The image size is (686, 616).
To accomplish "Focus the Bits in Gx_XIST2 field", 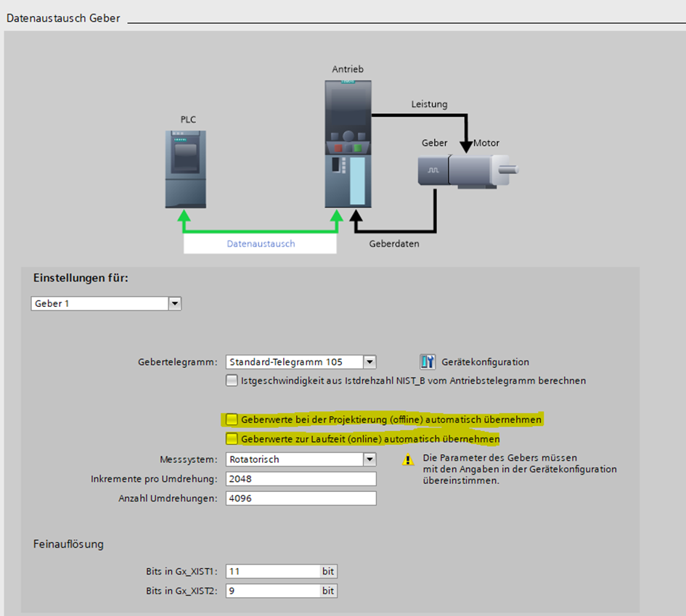I will click(272, 591).
